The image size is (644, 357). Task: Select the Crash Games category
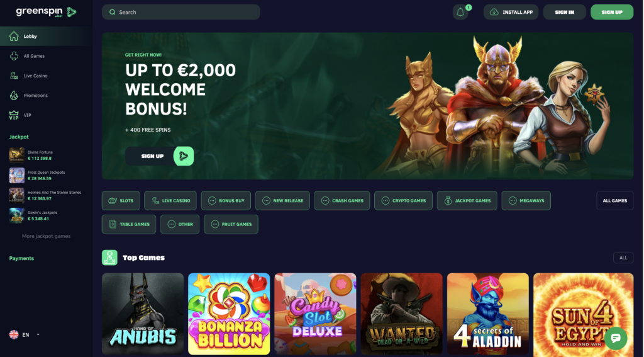pos(341,201)
